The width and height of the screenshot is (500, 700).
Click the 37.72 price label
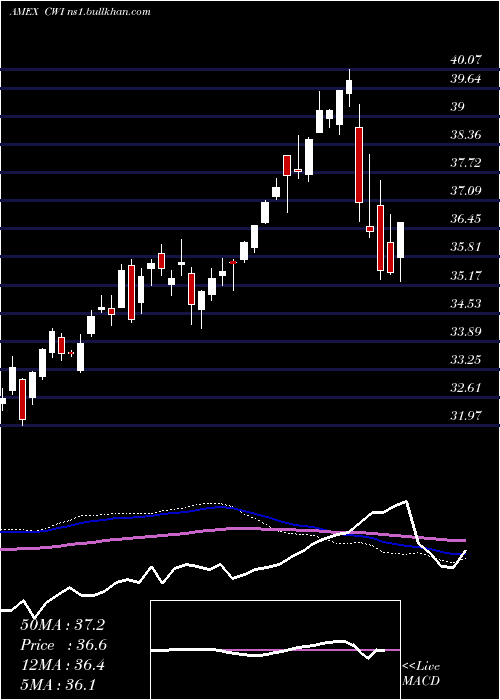click(x=466, y=163)
